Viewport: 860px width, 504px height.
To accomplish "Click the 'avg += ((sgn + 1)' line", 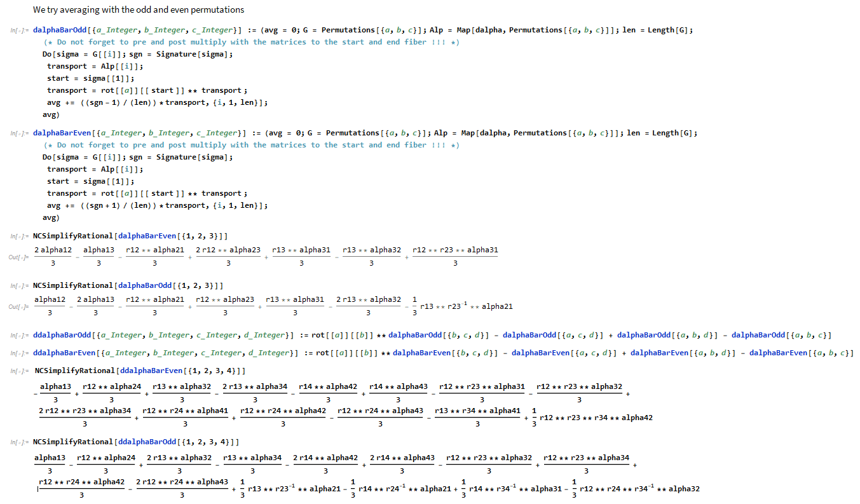I will pyautogui.click(x=157, y=205).
